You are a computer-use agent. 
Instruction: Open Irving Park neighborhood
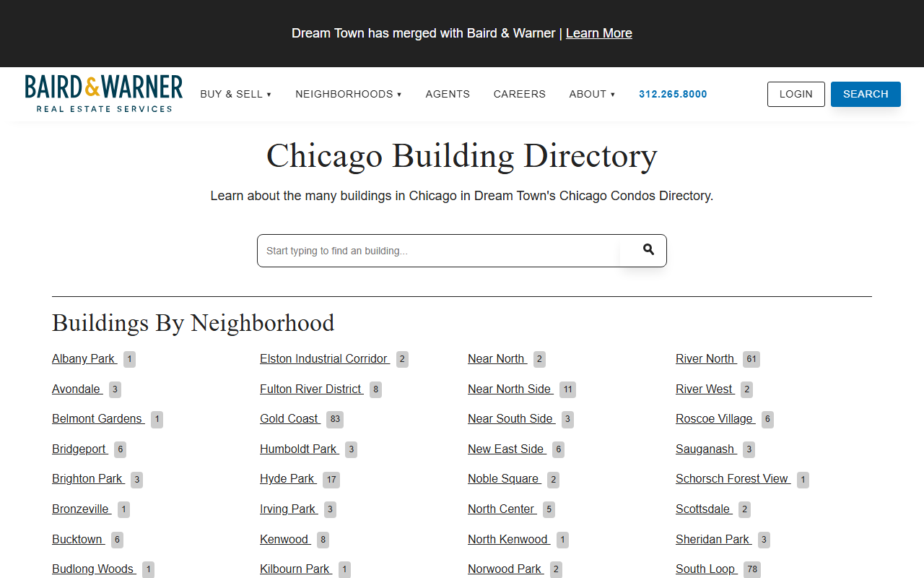pos(289,509)
